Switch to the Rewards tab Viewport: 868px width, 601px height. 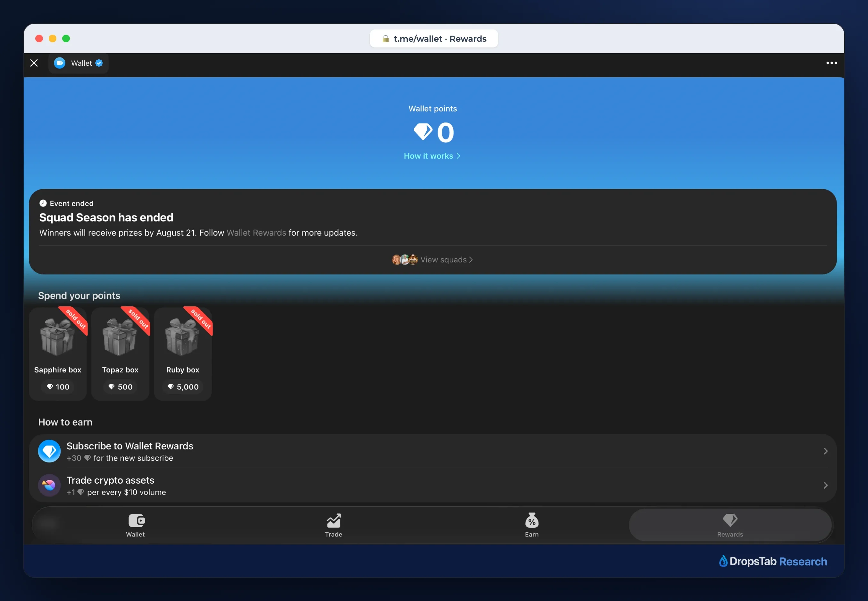[730, 525]
